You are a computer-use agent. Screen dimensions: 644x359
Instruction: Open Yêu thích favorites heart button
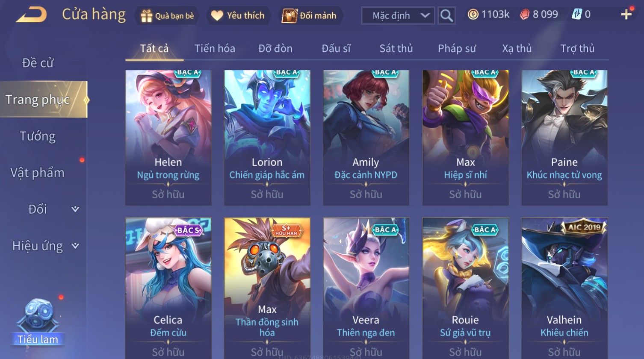tap(238, 16)
